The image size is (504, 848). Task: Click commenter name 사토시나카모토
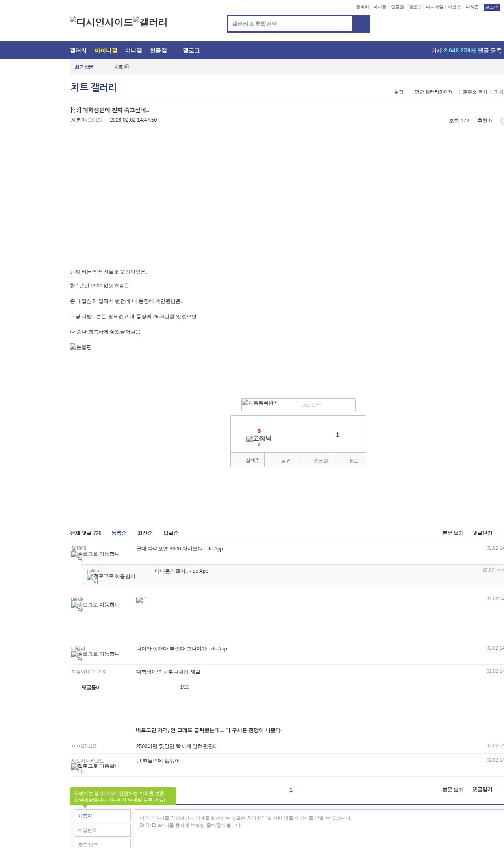[x=88, y=761]
